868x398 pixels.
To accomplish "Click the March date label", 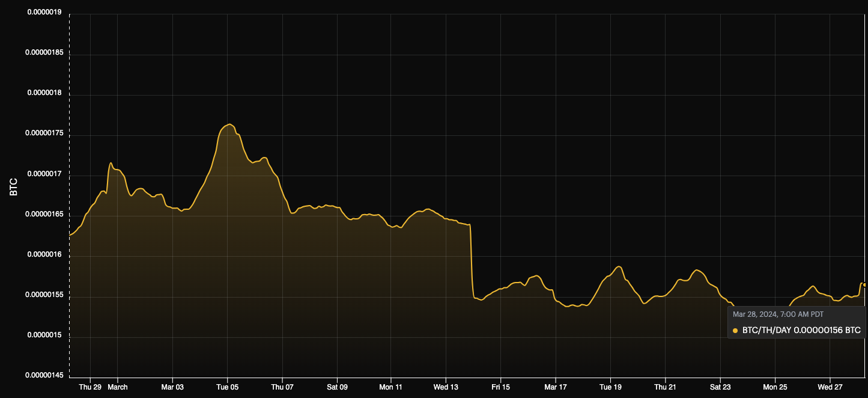I will (x=118, y=387).
